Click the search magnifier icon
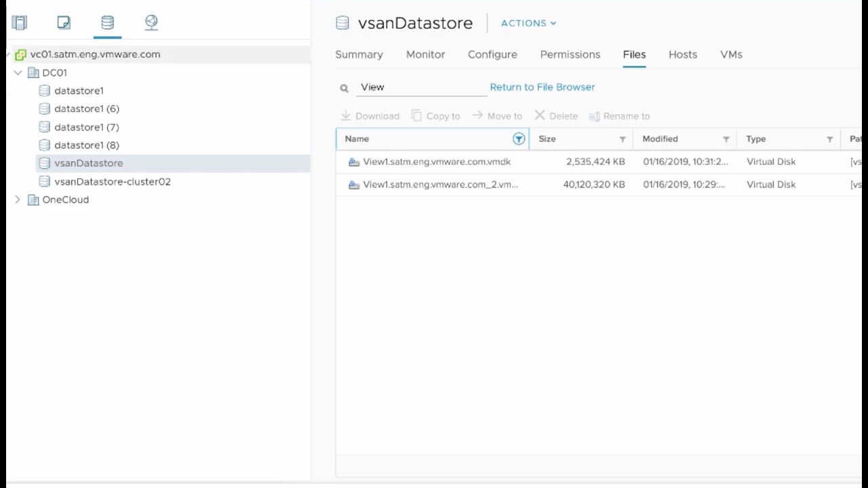Image resolution: width=868 pixels, height=488 pixels. coord(344,88)
